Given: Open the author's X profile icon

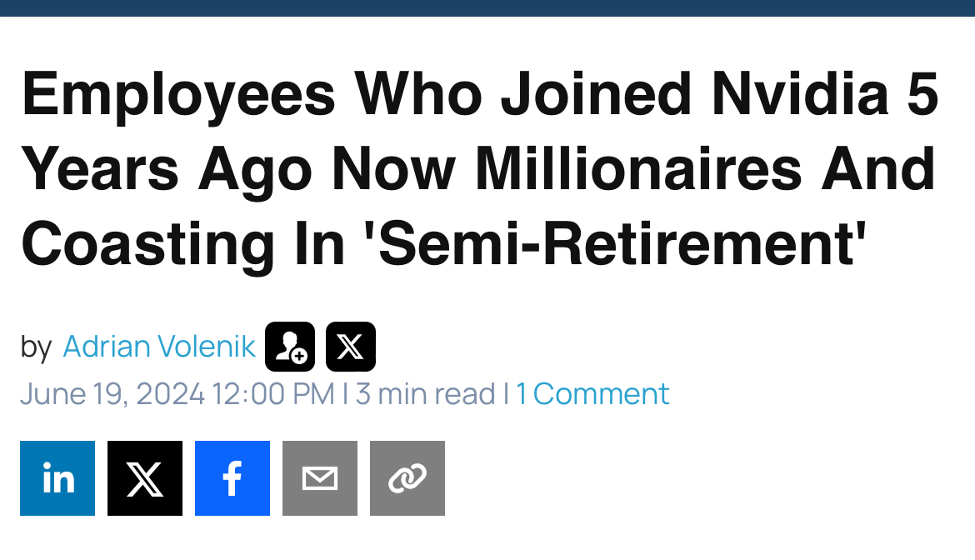Looking at the screenshot, I should pyautogui.click(x=351, y=347).
